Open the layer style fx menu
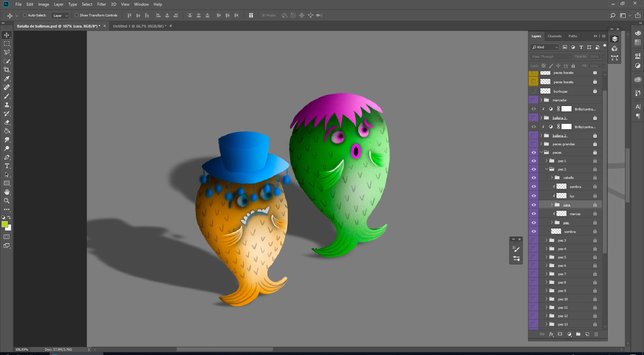 click(x=551, y=334)
